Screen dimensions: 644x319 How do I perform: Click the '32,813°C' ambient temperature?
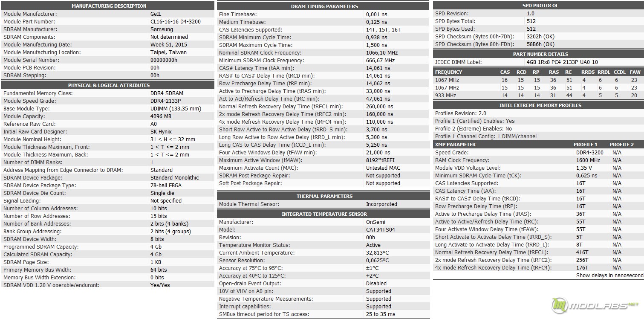coord(378,253)
